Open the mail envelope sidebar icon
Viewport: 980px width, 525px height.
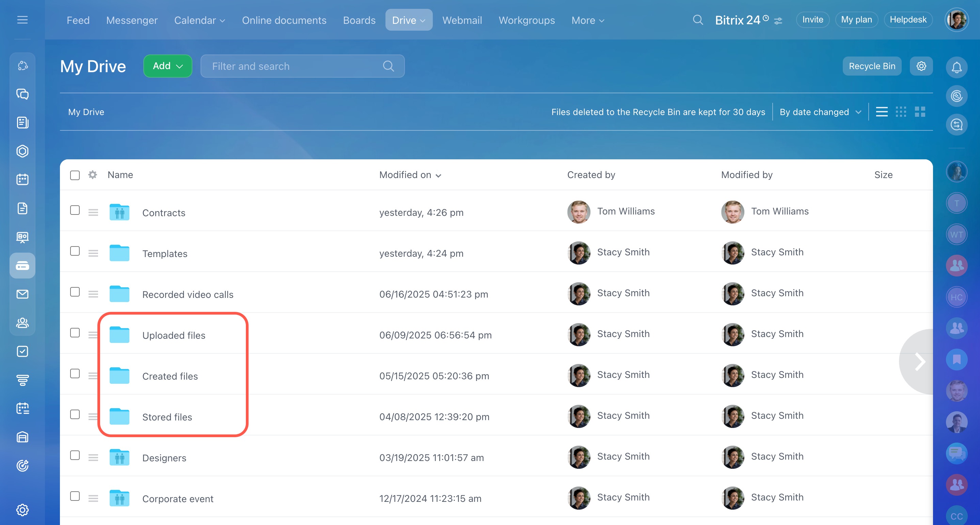pos(22,294)
